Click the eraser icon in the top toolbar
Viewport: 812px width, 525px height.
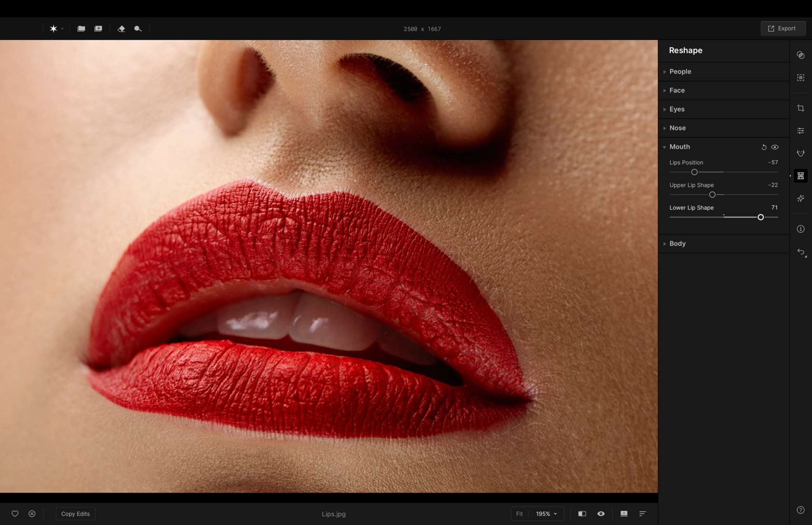tap(121, 29)
